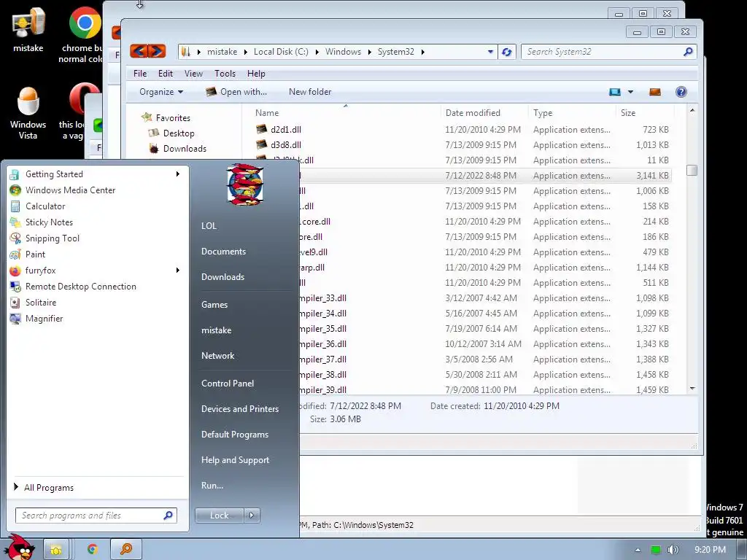Show hidden tray icons arrow
Viewport: 747px width, 560px height.
point(638,550)
